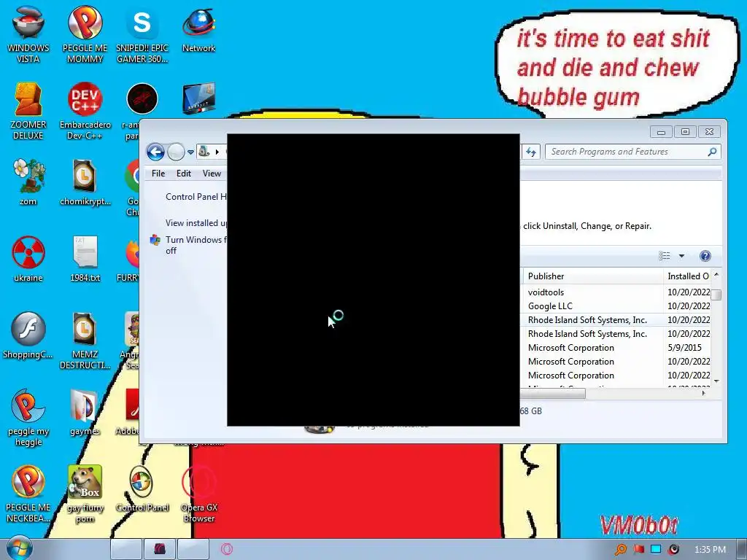747x560 pixels.
Task: Click the horizontal scrollbar right arrow
Action: tap(704, 393)
